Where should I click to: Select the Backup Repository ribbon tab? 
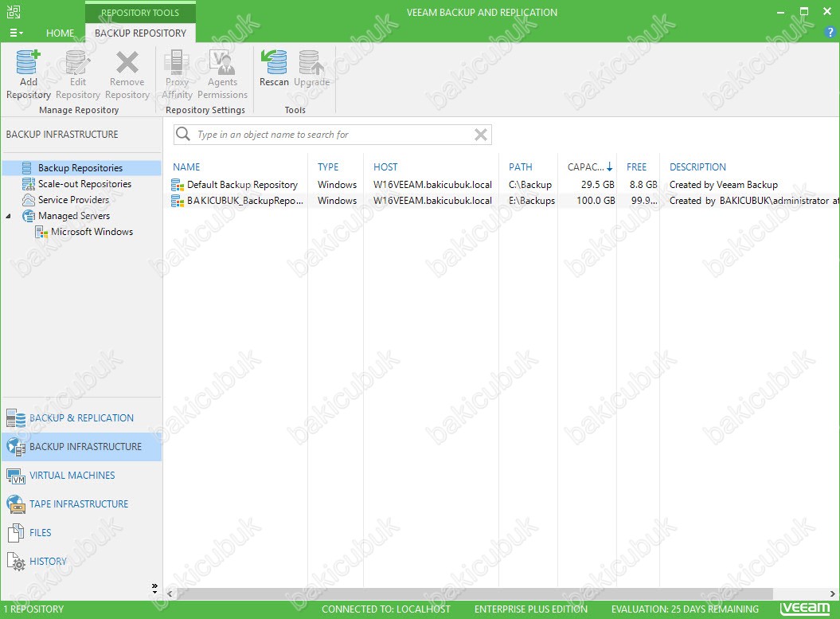(140, 33)
